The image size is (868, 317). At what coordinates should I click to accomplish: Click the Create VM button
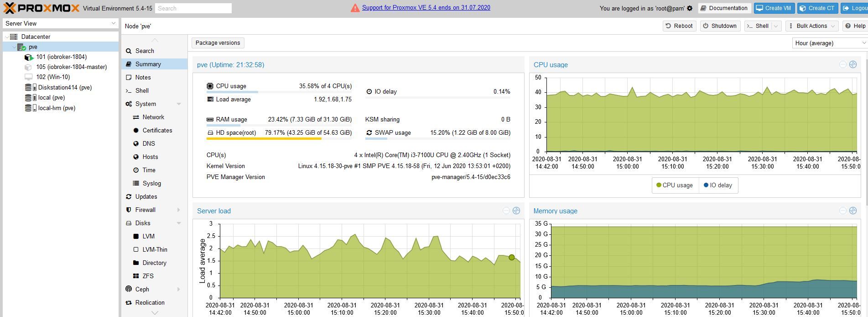click(774, 8)
